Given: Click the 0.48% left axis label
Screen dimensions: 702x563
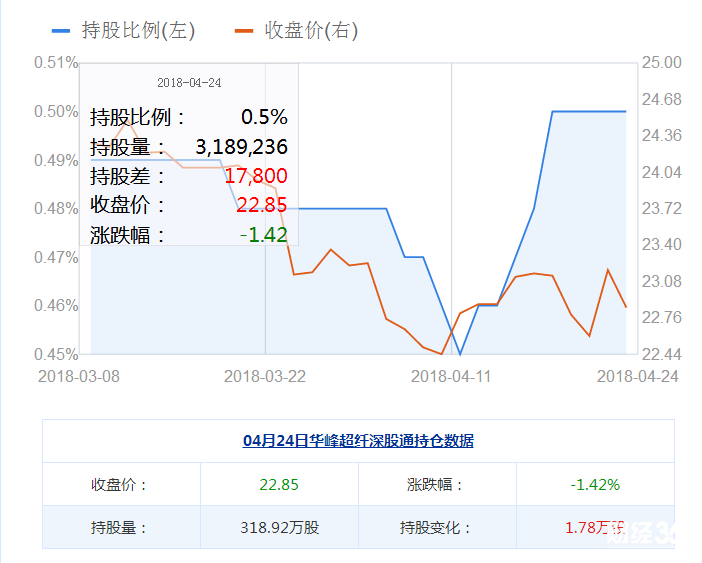Looking at the screenshot, I should (56, 209).
